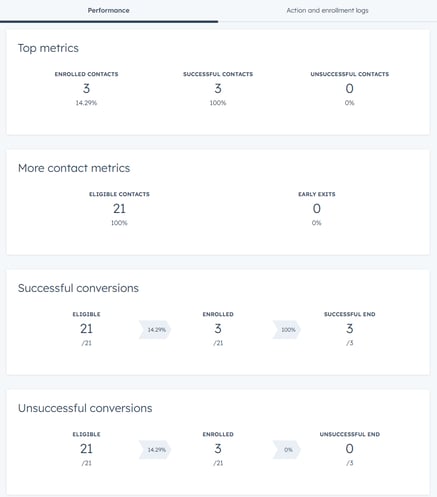This screenshot has width=437, height=497.
Task: Click the Successful End value
Action: (x=349, y=329)
